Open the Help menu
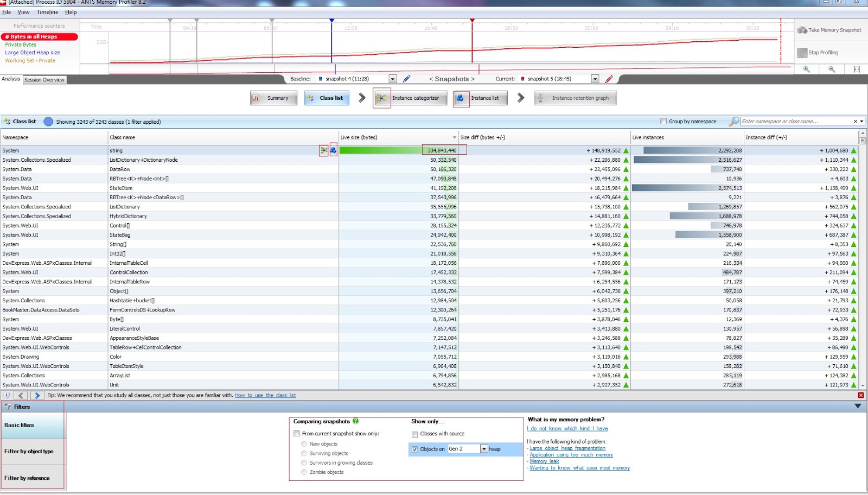868x495 pixels. tap(71, 12)
